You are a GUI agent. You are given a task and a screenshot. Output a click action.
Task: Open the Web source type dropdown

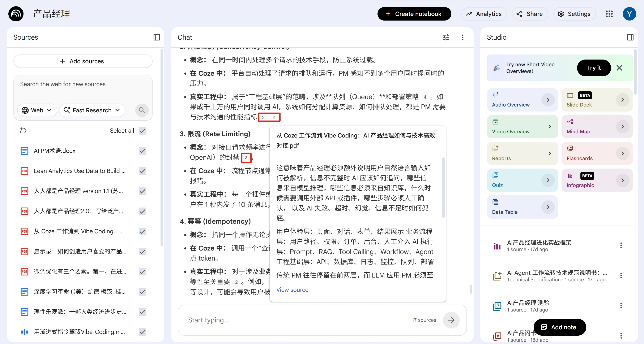[37, 110]
